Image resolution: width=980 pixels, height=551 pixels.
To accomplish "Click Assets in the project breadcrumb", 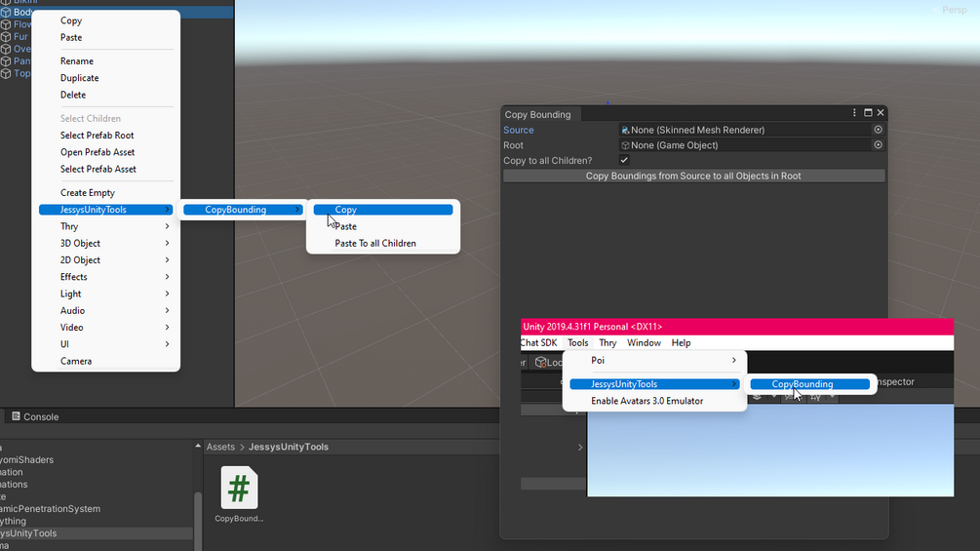I will coord(220,448).
